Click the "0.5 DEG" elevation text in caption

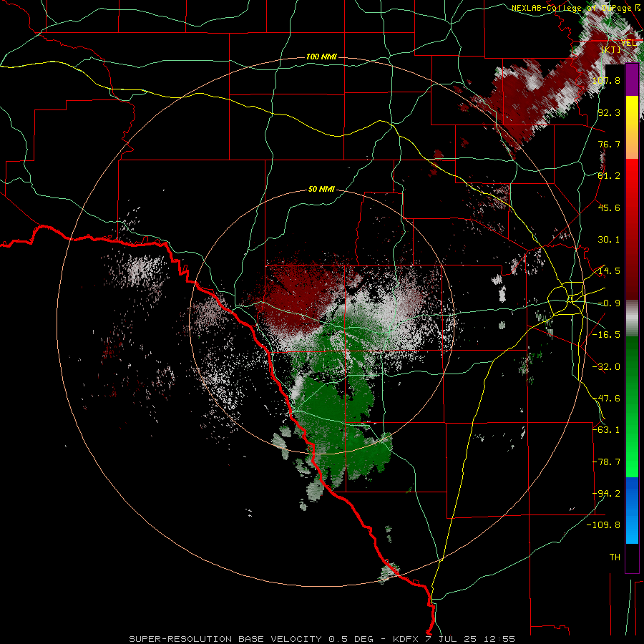coord(351,639)
